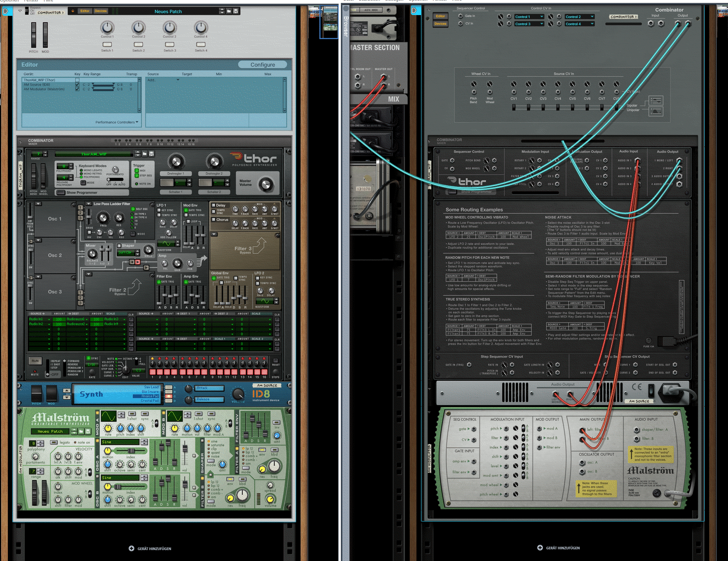Click the step sequencer RESET button
Viewport: 728px width, 561px height.
(276, 361)
